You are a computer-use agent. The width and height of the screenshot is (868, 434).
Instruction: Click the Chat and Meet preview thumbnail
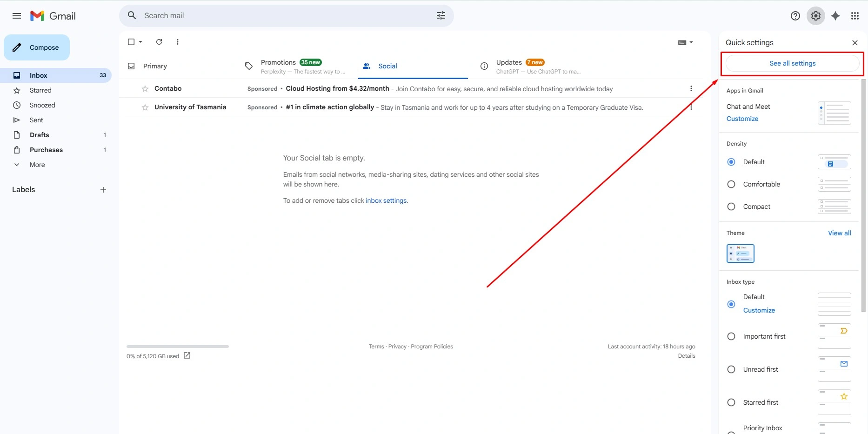click(x=835, y=113)
